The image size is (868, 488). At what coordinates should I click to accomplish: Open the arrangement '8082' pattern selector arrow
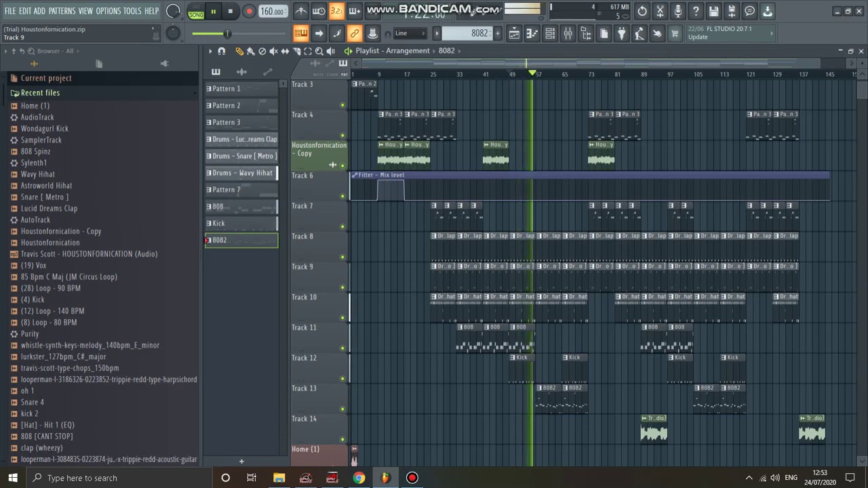coord(459,51)
